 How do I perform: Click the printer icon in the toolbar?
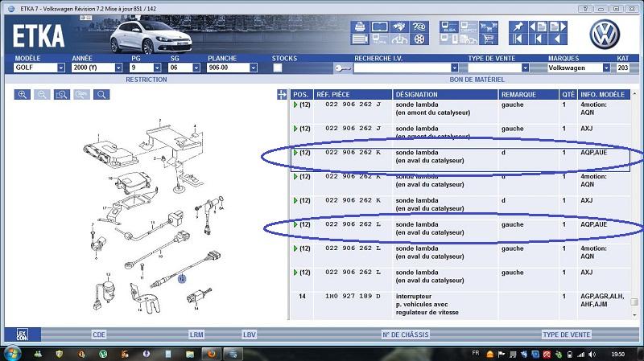[x=359, y=27]
